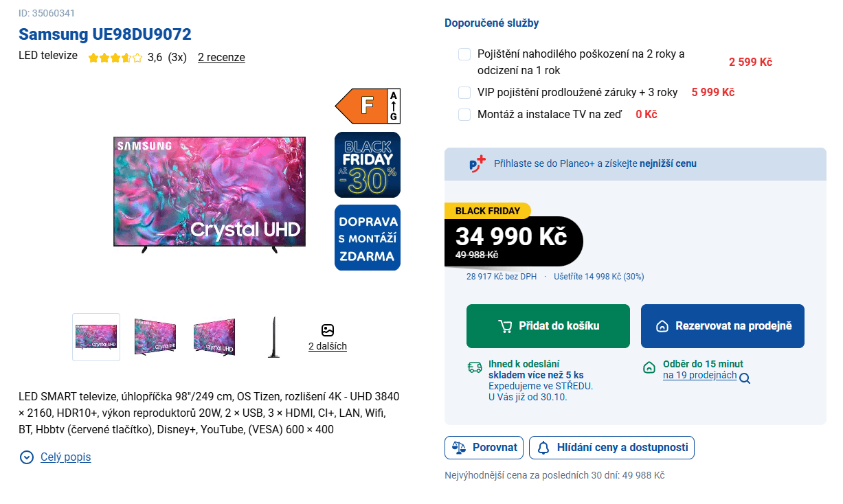843x504 pixels.
Task: Click the magnifier icon next to store pickup
Action: click(x=745, y=378)
